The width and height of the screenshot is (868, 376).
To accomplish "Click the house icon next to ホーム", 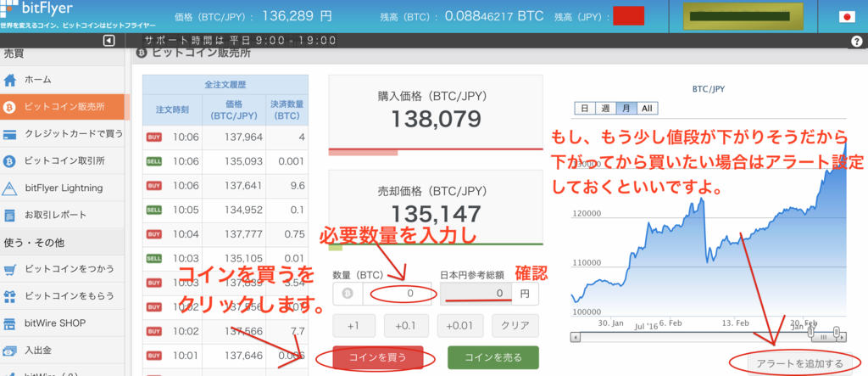I will [10, 81].
